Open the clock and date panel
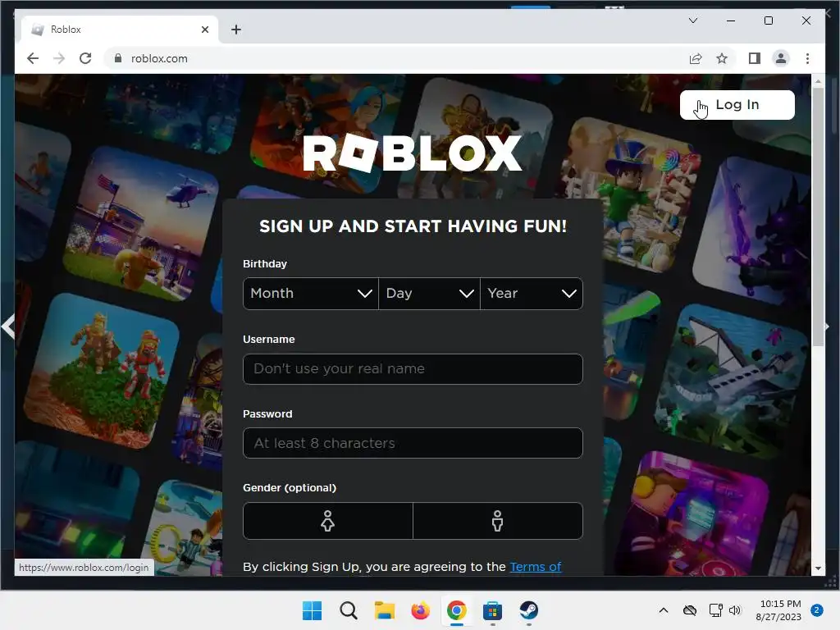Viewport: 840px width, 630px height. (779, 610)
